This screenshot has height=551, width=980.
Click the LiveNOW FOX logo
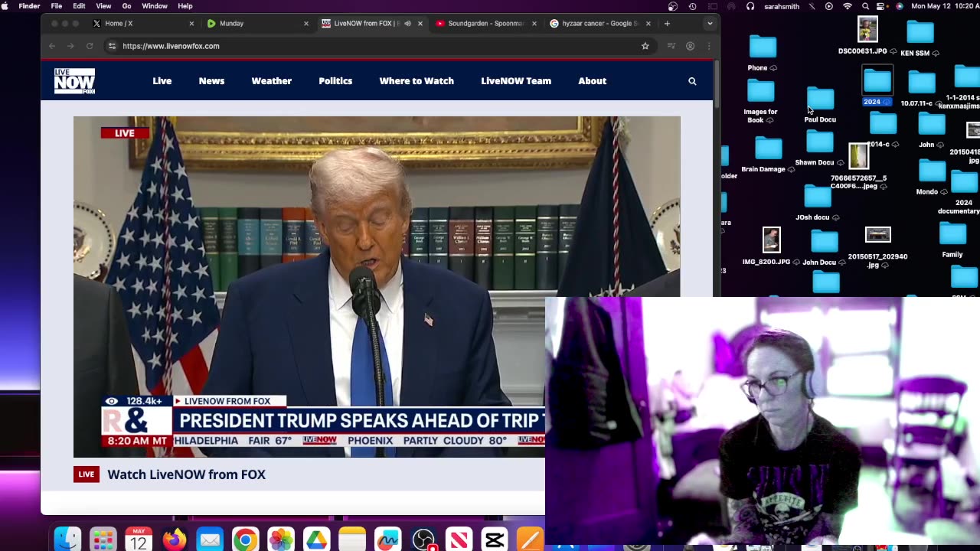[x=74, y=81]
